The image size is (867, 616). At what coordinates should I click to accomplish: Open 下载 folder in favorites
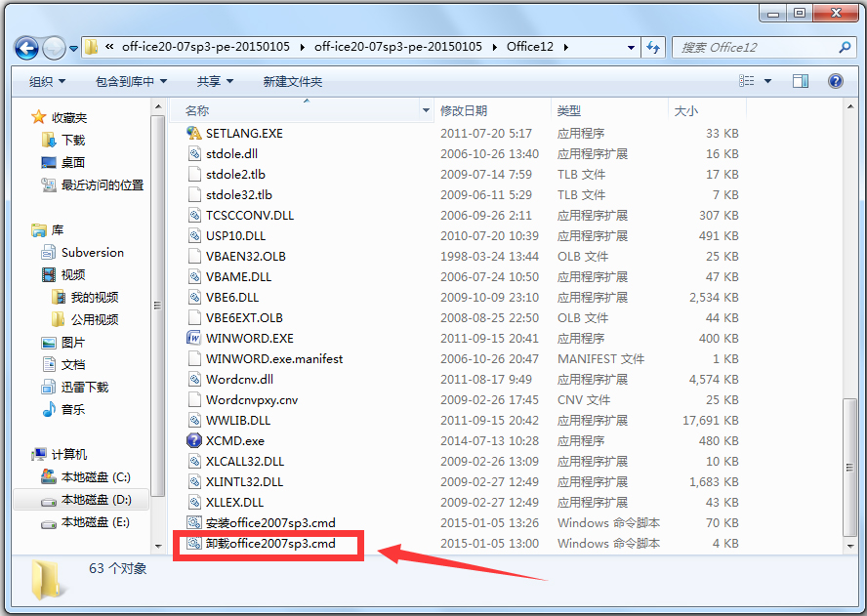[63, 140]
